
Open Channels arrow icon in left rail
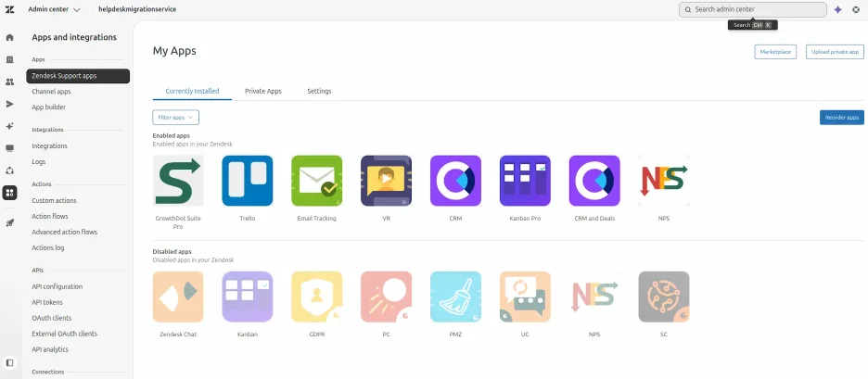[9, 104]
